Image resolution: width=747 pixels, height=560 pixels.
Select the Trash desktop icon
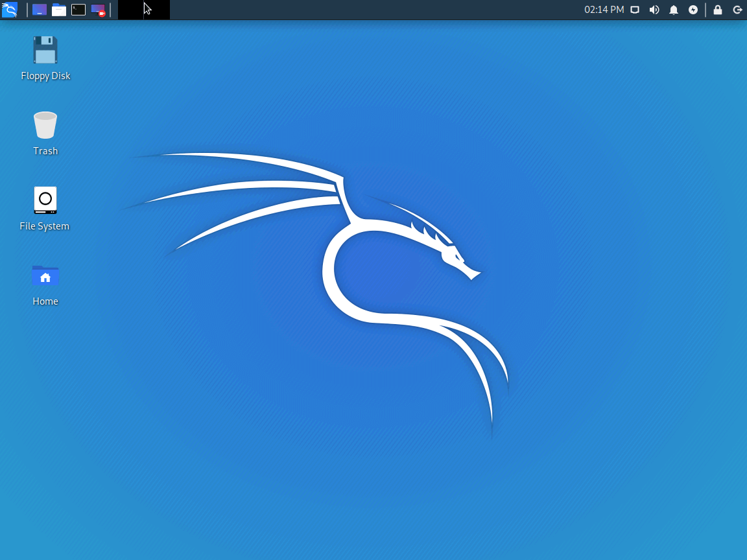coord(45,125)
